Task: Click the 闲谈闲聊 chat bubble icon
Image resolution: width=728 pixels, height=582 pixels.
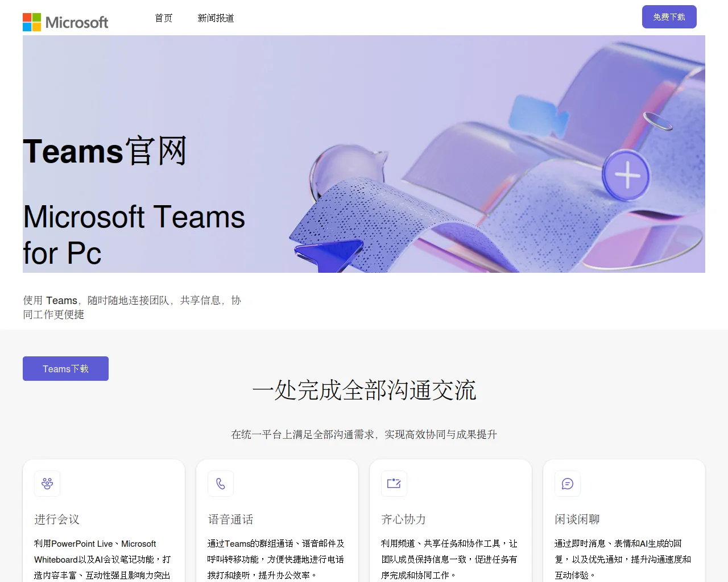Action: (x=568, y=484)
